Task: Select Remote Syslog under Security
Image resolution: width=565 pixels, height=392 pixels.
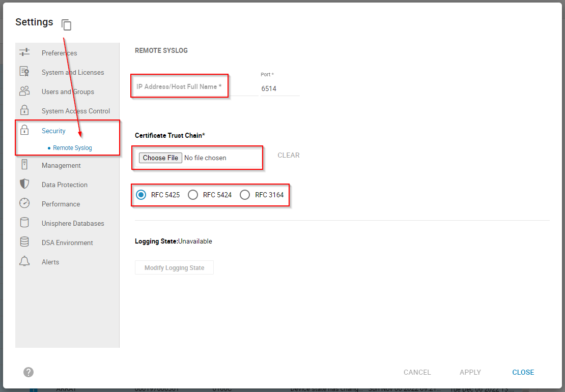Action: point(72,147)
